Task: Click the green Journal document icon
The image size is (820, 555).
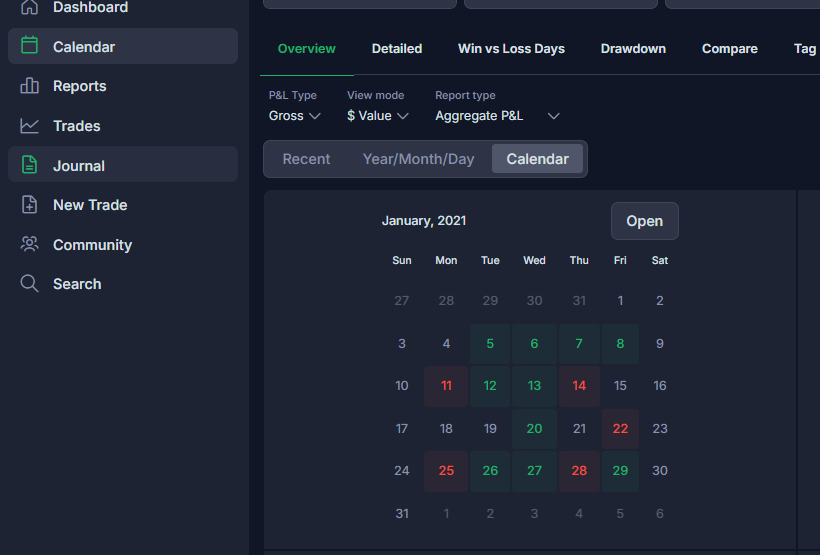Action: pyautogui.click(x=29, y=164)
